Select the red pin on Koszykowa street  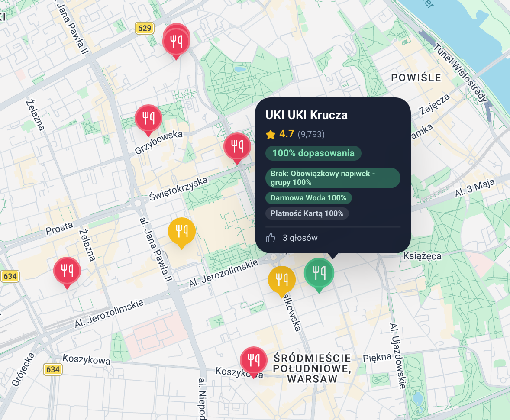(254, 360)
